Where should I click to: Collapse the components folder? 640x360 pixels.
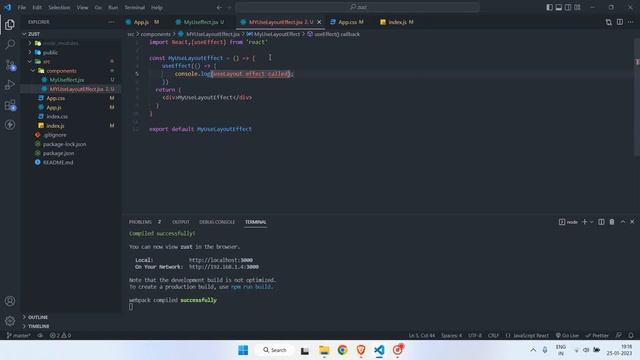(x=33, y=71)
